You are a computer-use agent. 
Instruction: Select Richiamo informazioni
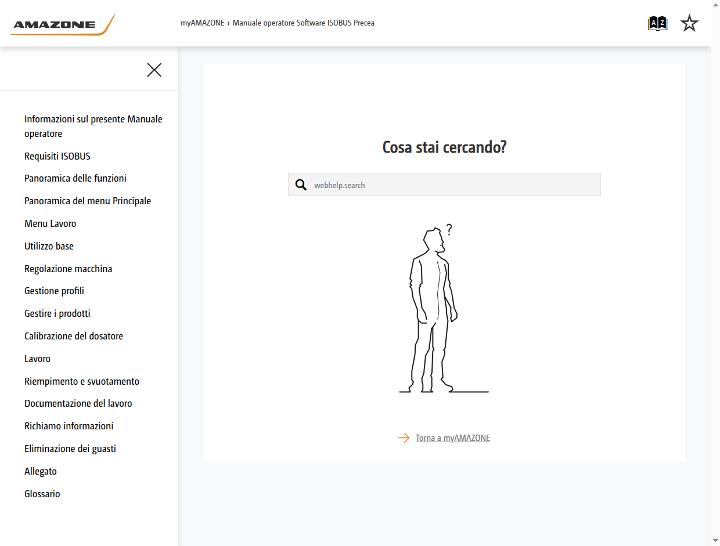coord(69,426)
